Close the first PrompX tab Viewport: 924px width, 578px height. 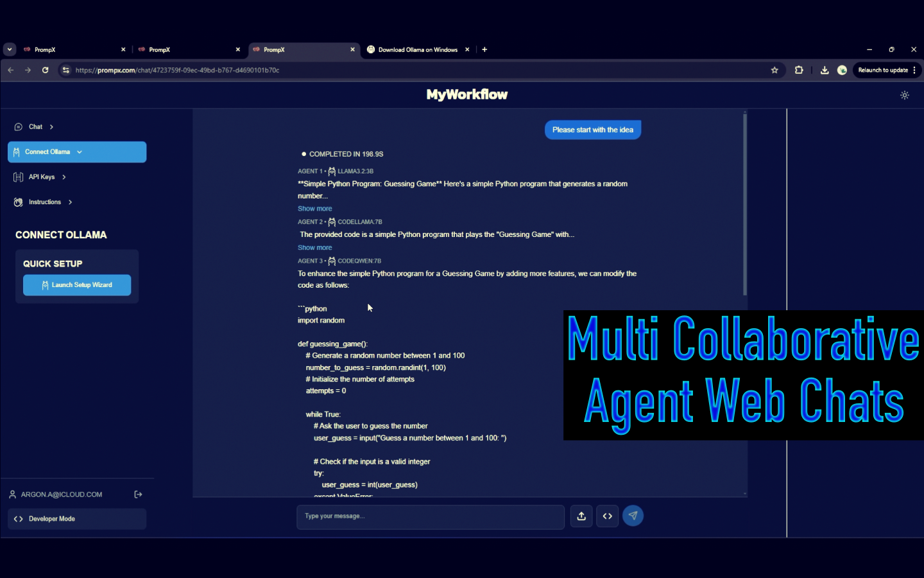point(123,50)
